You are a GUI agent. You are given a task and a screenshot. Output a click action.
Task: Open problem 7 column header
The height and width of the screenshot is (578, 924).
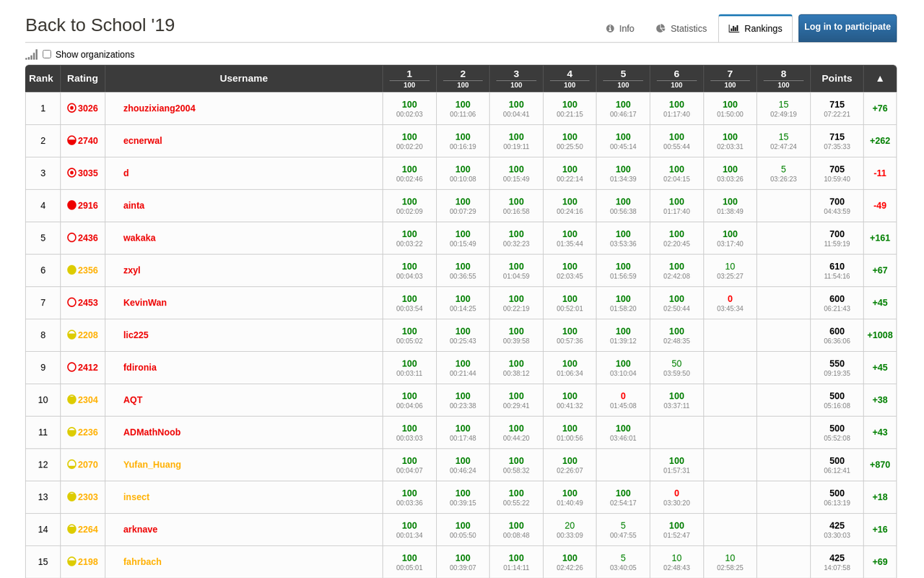(x=730, y=78)
